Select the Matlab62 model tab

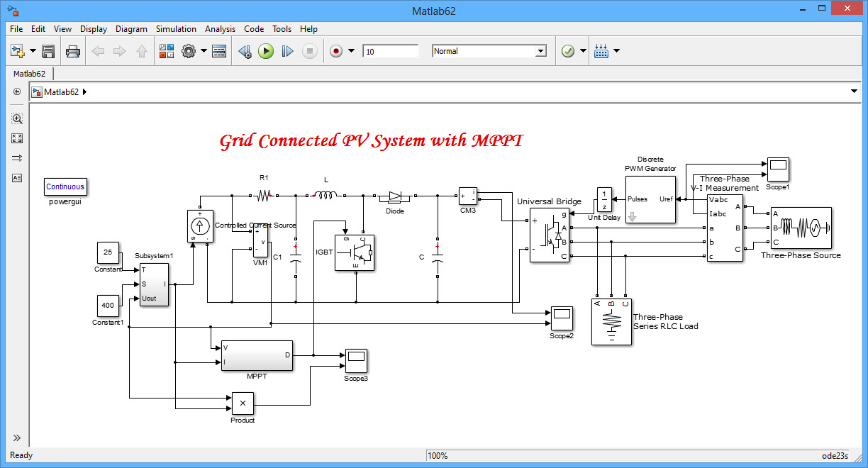(30, 73)
